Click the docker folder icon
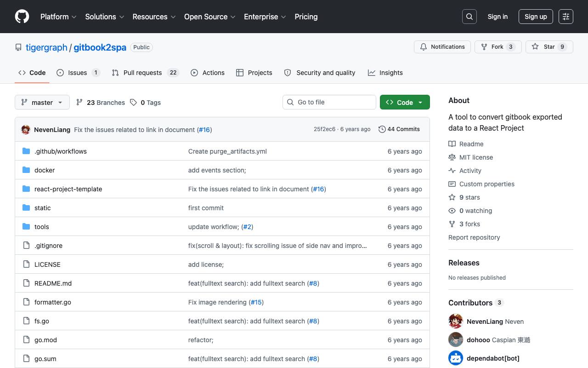The height and width of the screenshot is (368, 588). pyautogui.click(x=26, y=170)
